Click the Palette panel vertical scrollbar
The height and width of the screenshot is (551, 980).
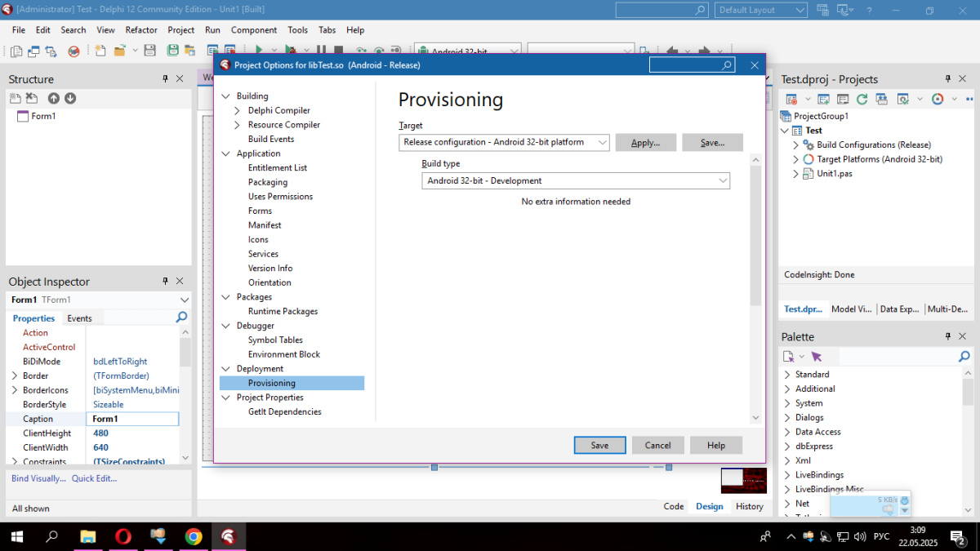click(x=968, y=442)
